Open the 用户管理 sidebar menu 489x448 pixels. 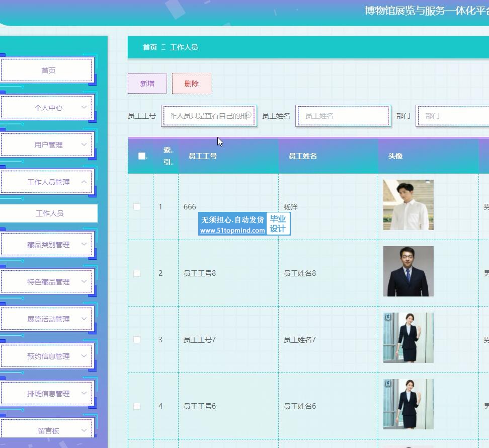click(47, 145)
